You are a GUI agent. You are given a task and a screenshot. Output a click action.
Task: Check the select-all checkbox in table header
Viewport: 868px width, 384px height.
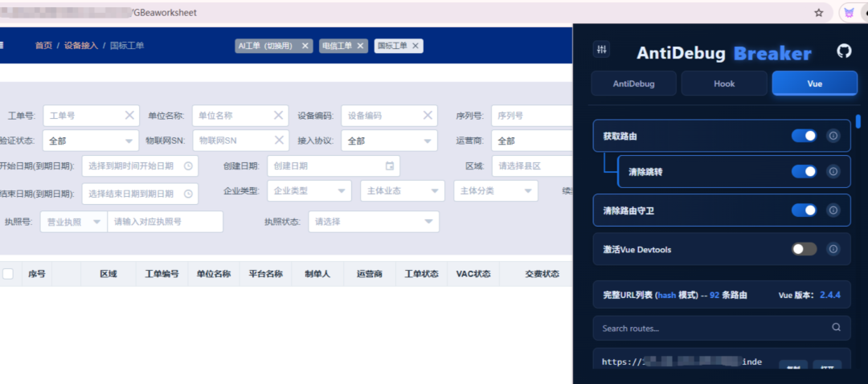(8, 274)
